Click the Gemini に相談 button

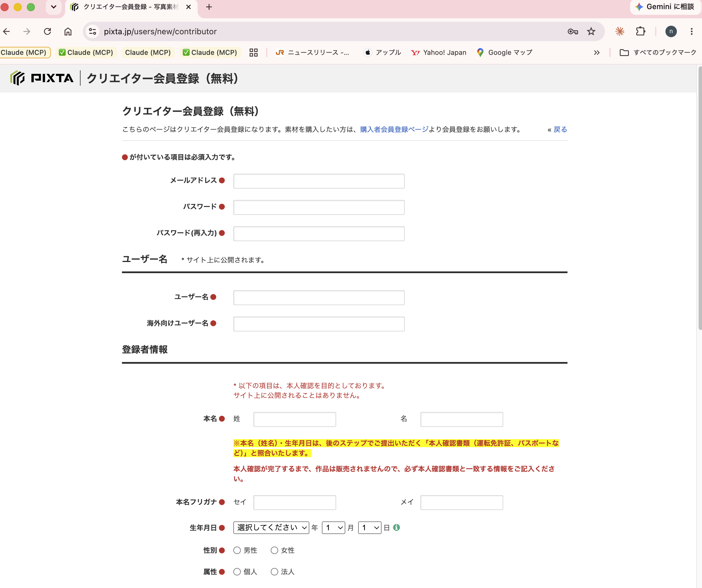pyautogui.click(x=665, y=7)
